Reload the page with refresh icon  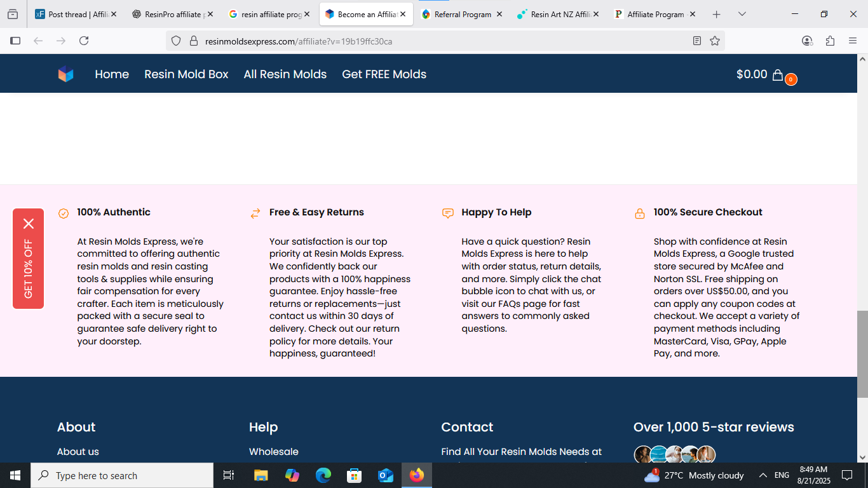[84, 41]
